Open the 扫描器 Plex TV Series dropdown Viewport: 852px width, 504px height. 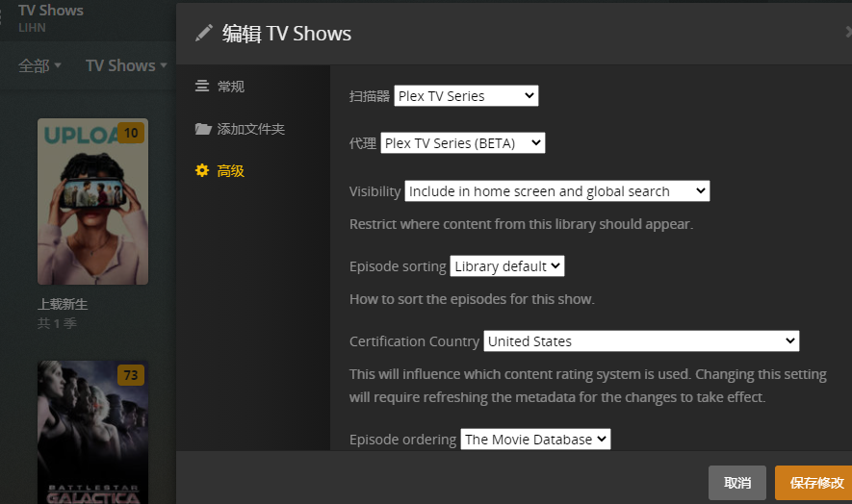tap(466, 96)
